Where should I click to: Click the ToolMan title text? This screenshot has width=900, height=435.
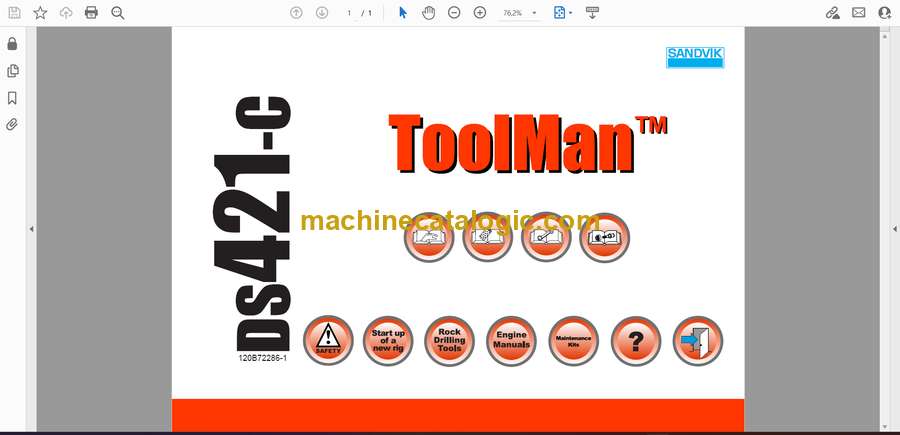tap(527, 143)
